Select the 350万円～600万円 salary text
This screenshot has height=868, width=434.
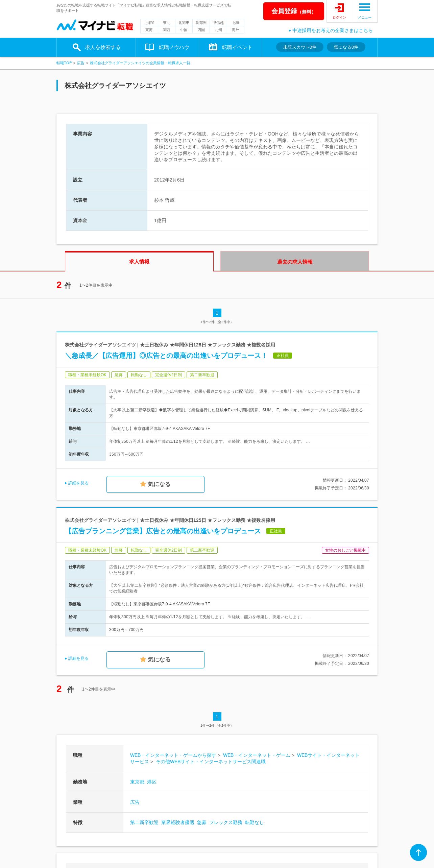[126, 454]
